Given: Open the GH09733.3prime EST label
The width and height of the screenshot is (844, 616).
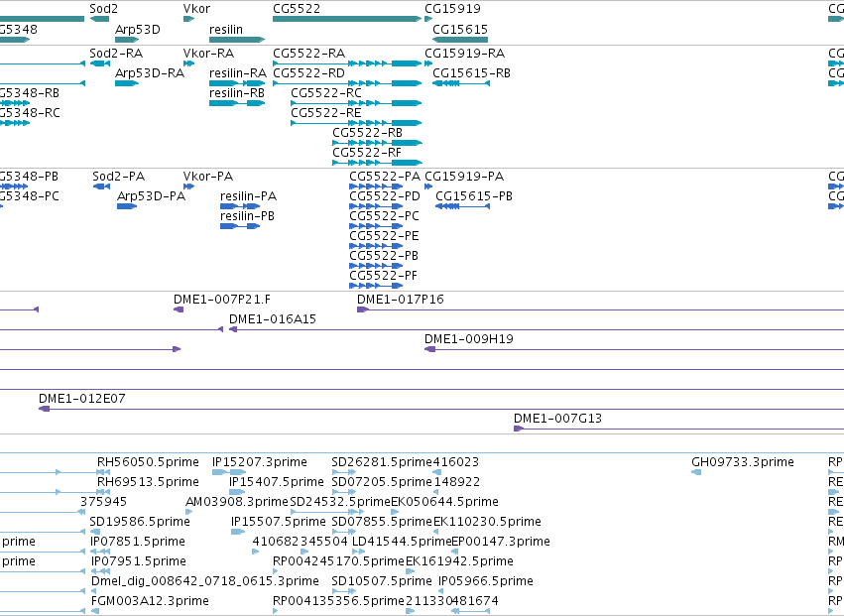Looking at the screenshot, I should click(x=742, y=462).
